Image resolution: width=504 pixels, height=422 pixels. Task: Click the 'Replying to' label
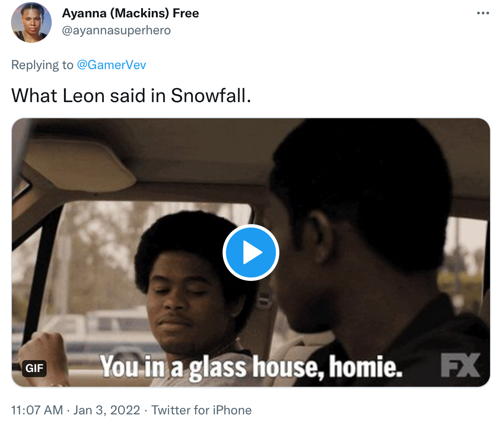point(42,65)
